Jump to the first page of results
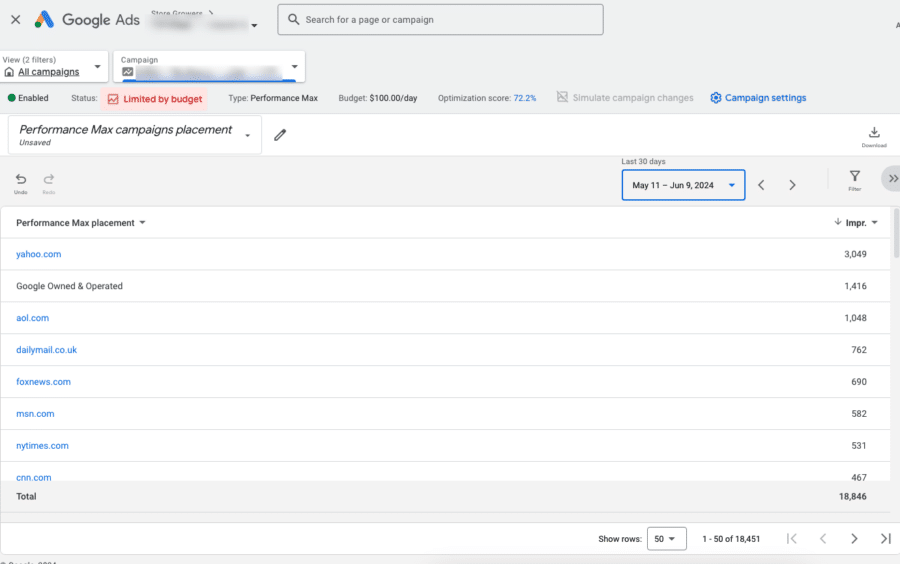 point(792,538)
